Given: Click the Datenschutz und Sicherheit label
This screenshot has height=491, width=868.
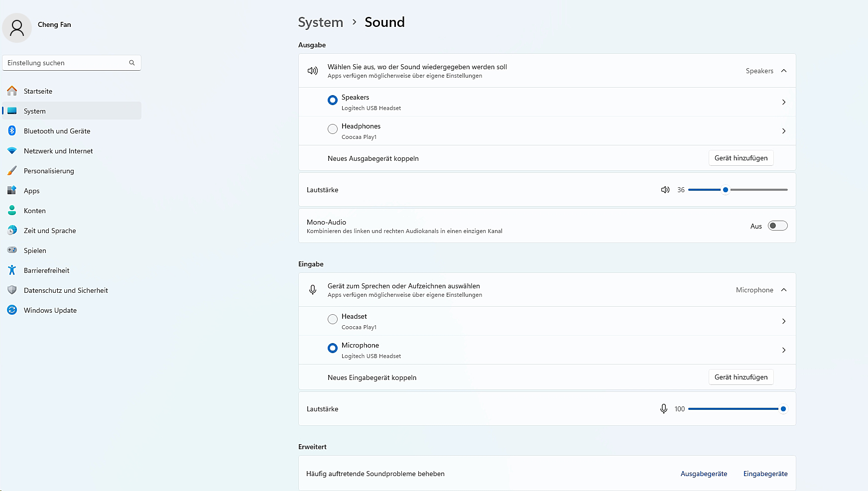Looking at the screenshot, I should point(66,290).
